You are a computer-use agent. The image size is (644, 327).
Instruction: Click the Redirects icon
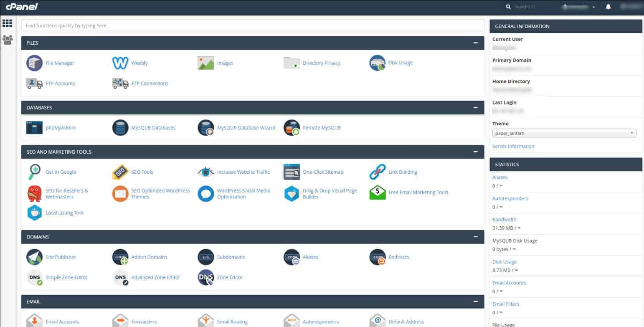pos(378,257)
